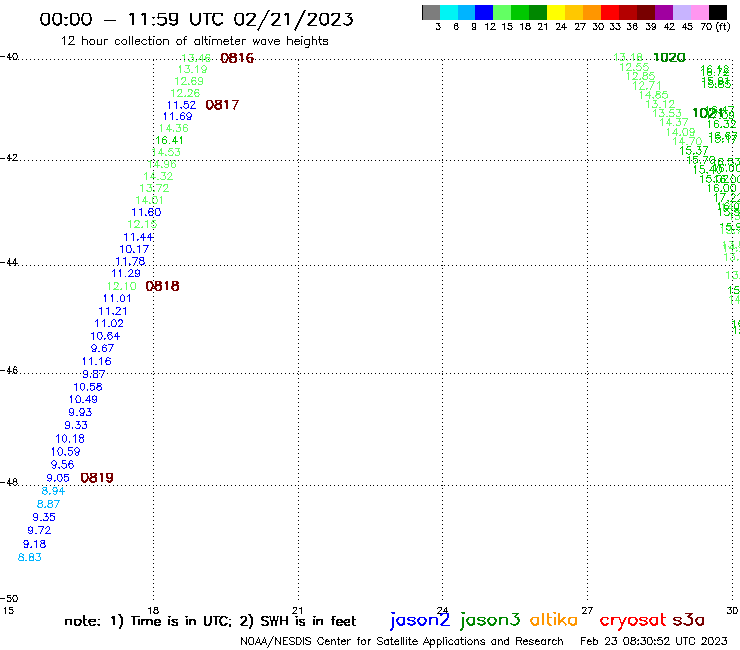
Task: Click wave height value 14.96
Action: click(162, 164)
